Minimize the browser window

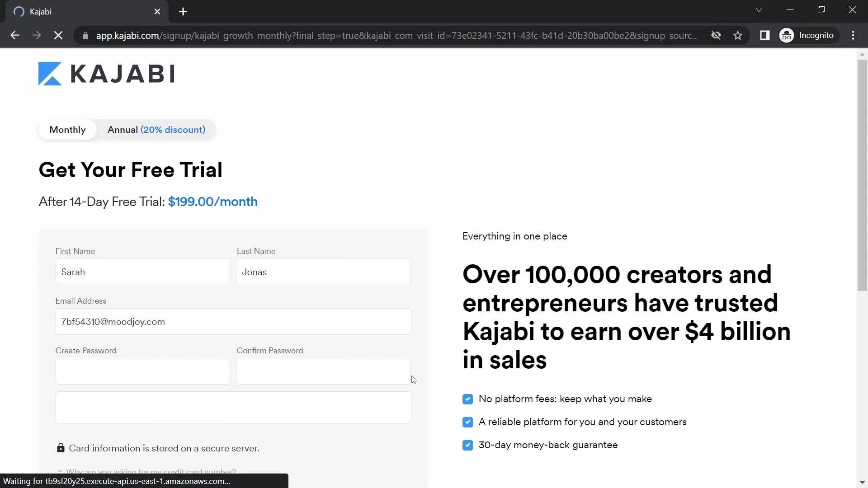790,10
